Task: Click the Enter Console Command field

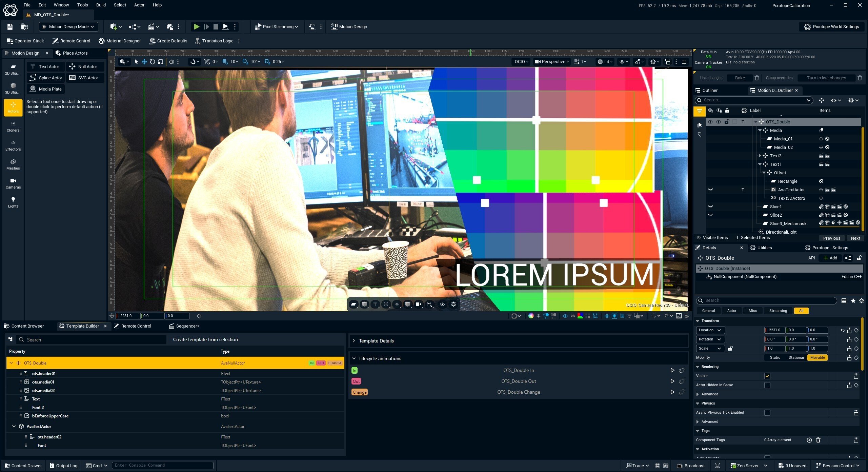Action: 163,465
